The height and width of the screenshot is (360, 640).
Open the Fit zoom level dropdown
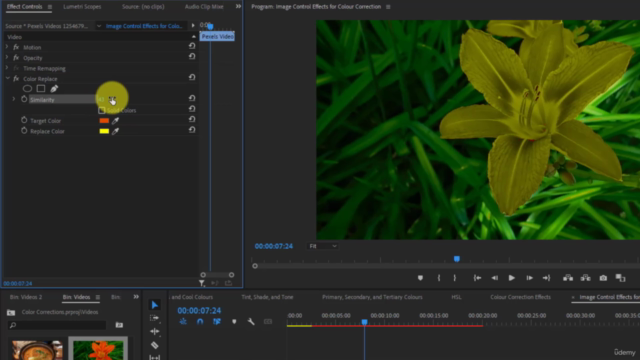point(322,246)
